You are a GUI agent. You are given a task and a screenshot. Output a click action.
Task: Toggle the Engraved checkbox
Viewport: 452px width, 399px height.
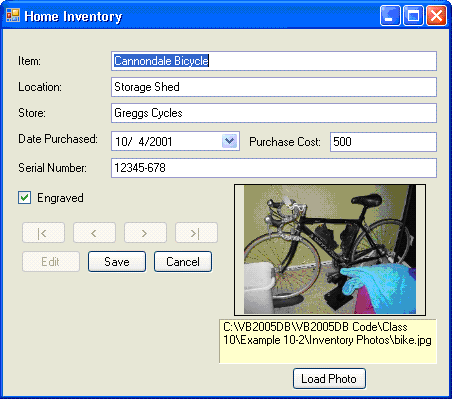coord(24,198)
